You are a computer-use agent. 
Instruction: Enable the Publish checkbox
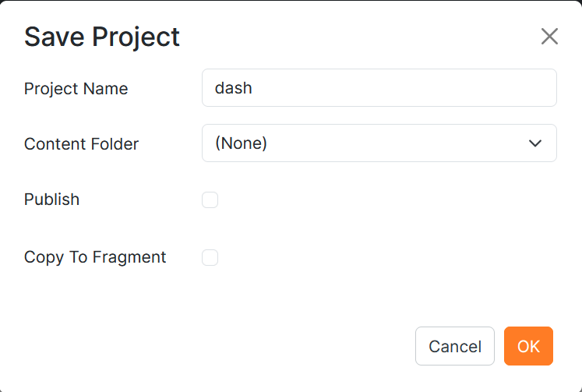[210, 200]
